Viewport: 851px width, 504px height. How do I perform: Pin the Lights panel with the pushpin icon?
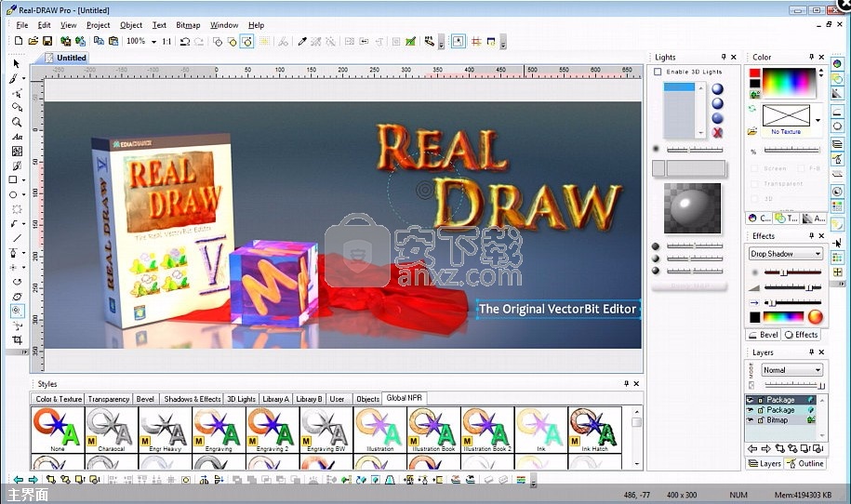coord(724,57)
